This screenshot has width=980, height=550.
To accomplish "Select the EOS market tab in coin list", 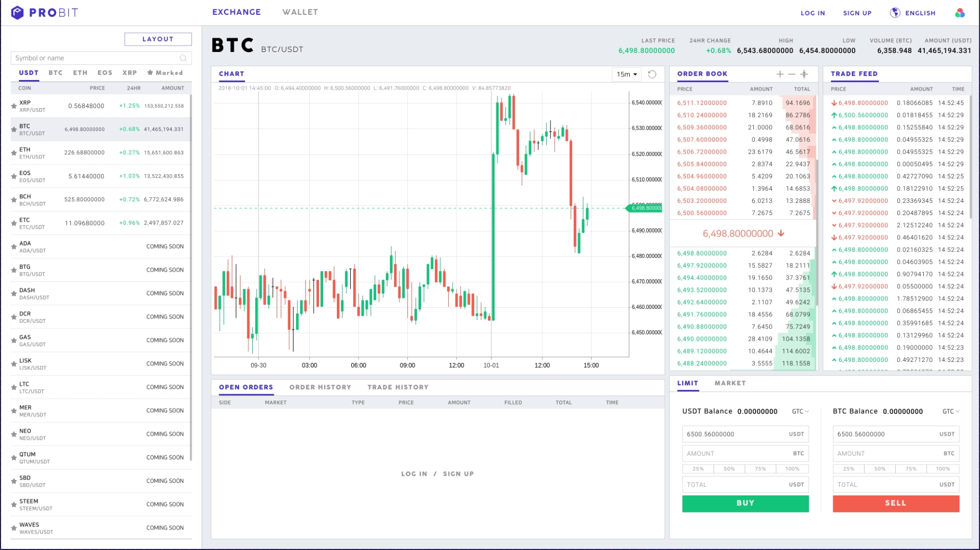I will [105, 73].
